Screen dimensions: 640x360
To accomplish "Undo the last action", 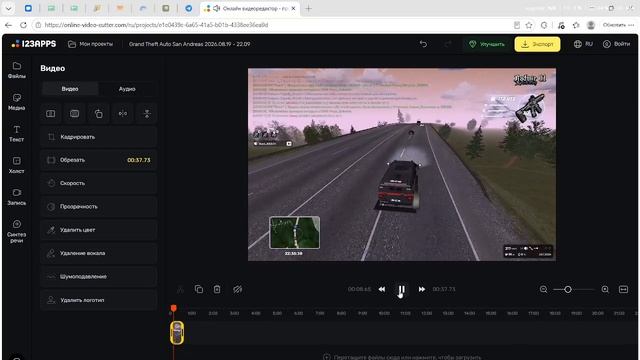I will 423,44.
